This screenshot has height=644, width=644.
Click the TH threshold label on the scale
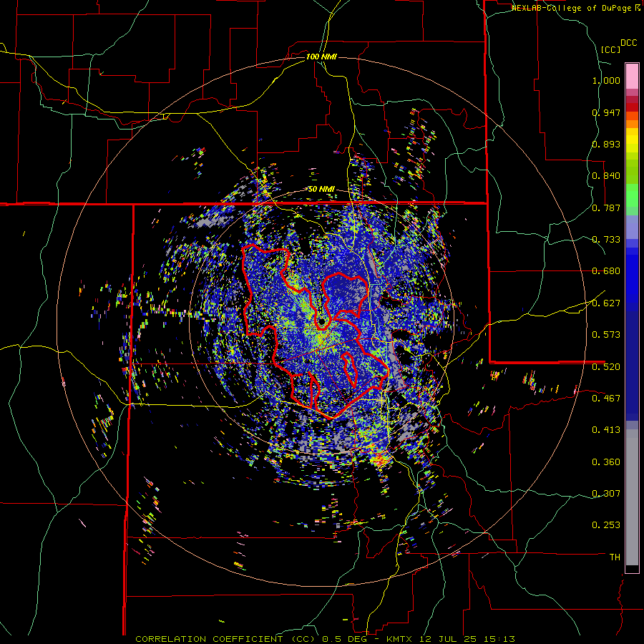coord(615,557)
